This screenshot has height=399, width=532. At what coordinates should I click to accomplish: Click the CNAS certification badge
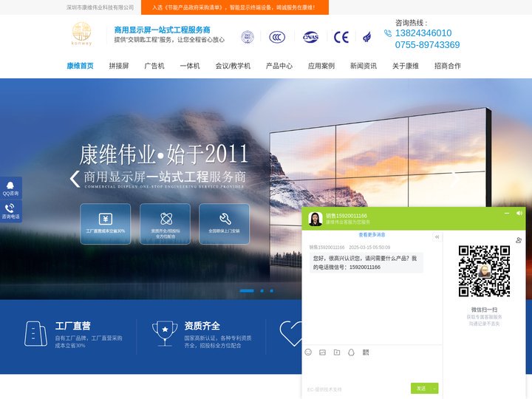[x=310, y=37]
